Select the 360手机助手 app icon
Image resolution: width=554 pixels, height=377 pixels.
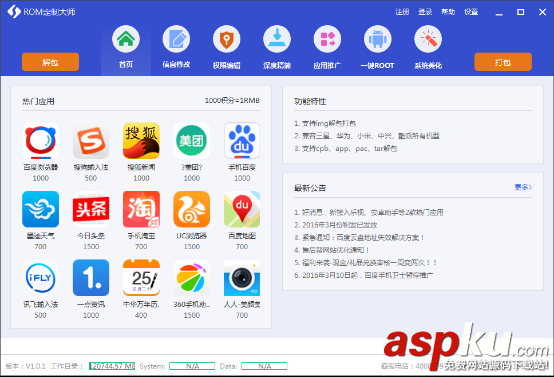tap(191, 278)
